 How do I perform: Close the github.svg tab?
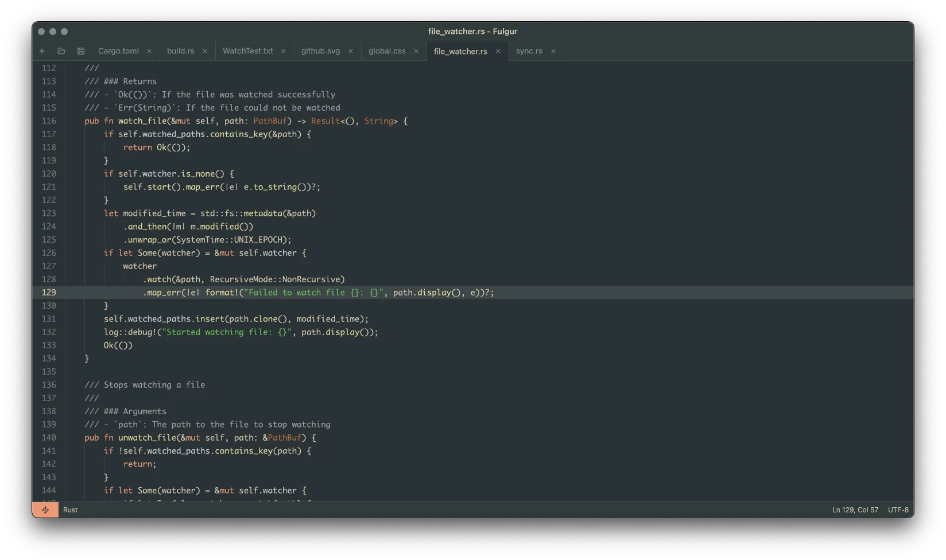pos(351,51)
